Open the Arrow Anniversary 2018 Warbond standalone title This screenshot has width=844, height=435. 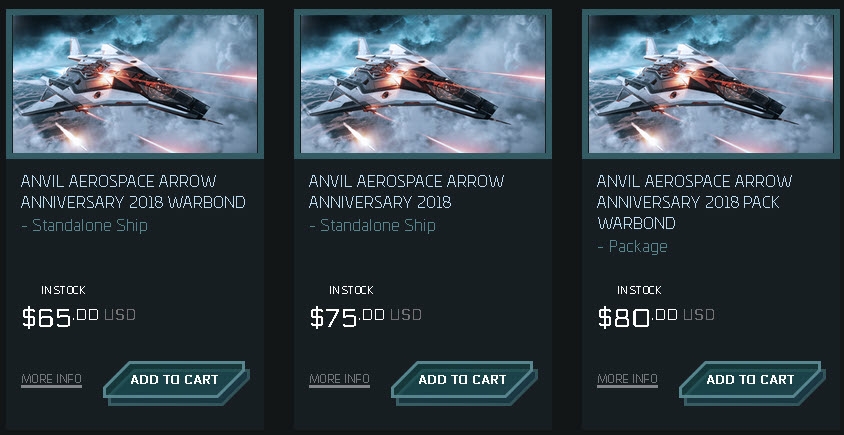133,192
